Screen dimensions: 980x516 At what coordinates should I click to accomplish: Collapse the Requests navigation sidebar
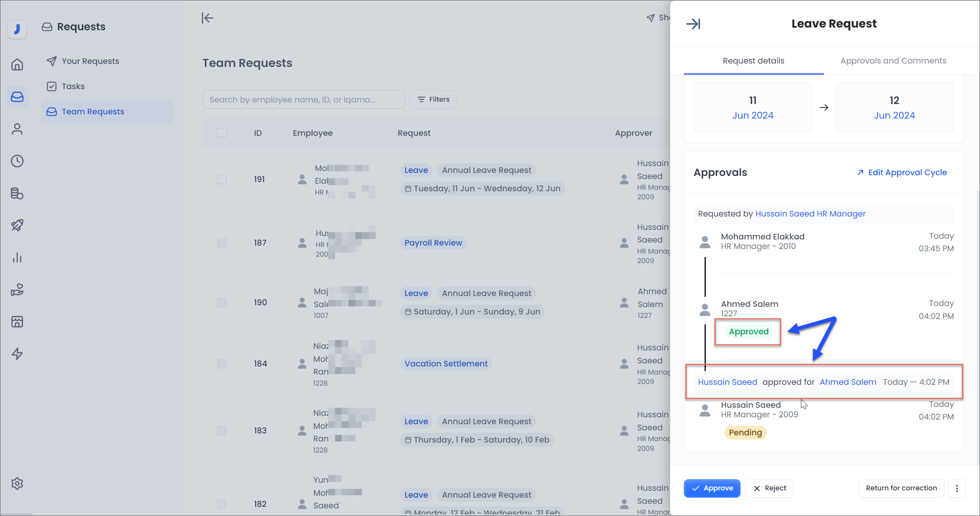pyautogui.click(x=207, y=18)
